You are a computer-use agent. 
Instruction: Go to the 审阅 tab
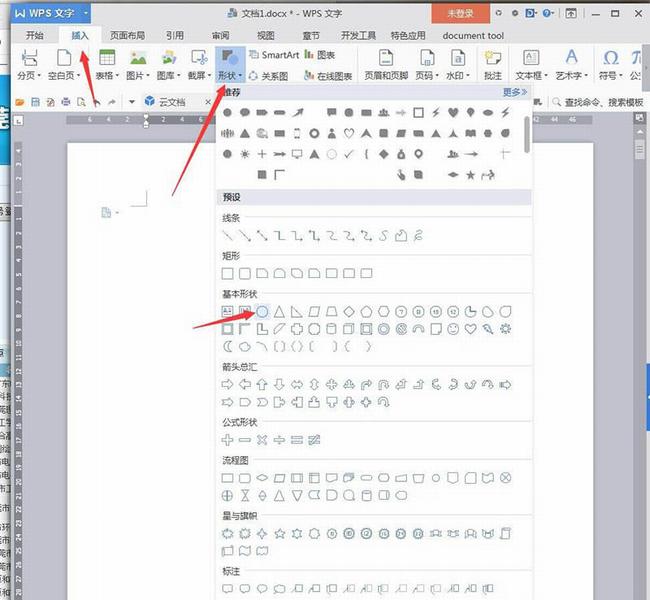(x=221, y=36)
